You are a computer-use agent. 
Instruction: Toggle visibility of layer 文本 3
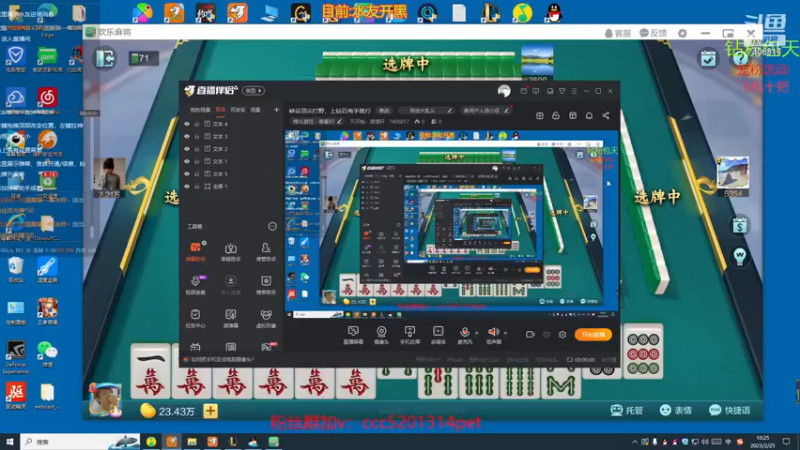click(x=187, y=136)
